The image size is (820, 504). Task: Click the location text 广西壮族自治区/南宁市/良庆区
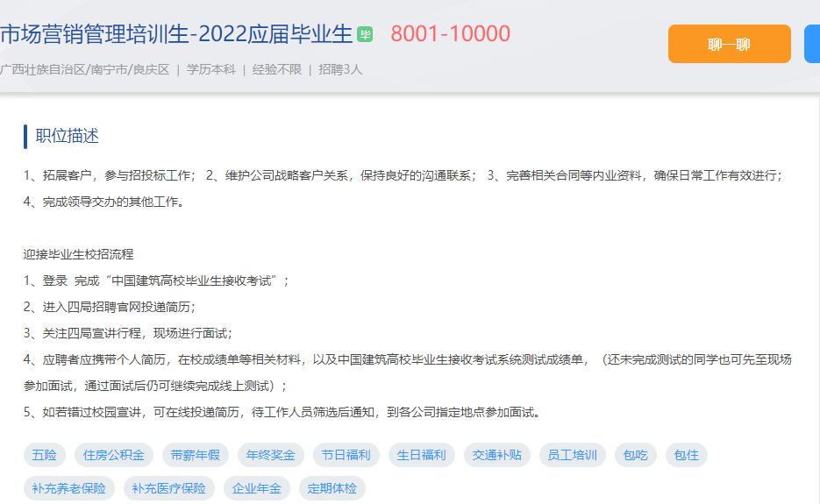pyautogui.click(x=85, y=69)
